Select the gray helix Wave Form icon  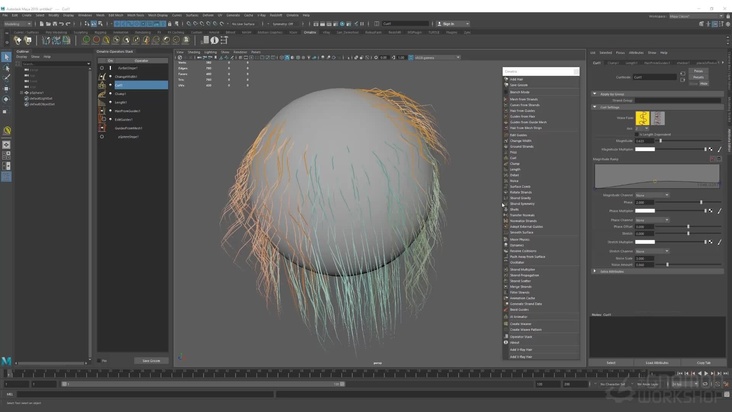click(x=657, y=118)
